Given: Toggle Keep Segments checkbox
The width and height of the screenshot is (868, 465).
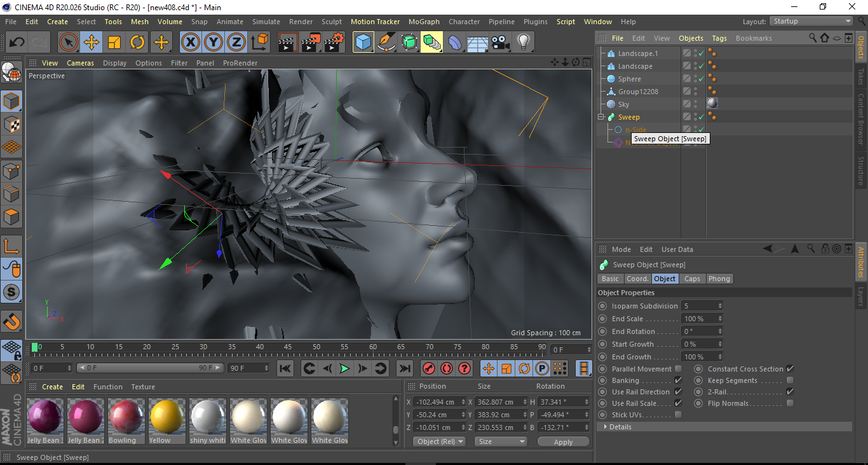Looking at the screenshot, I should [790, 380].
